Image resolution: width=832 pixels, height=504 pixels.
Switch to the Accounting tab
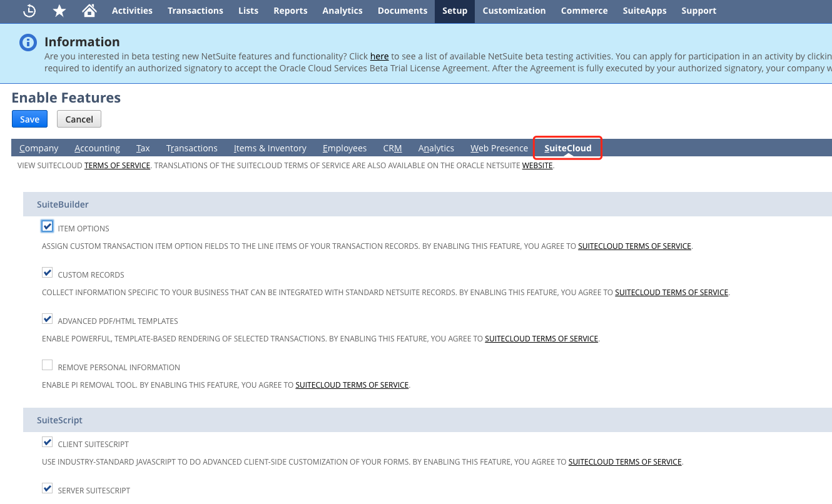pos(97,148)
